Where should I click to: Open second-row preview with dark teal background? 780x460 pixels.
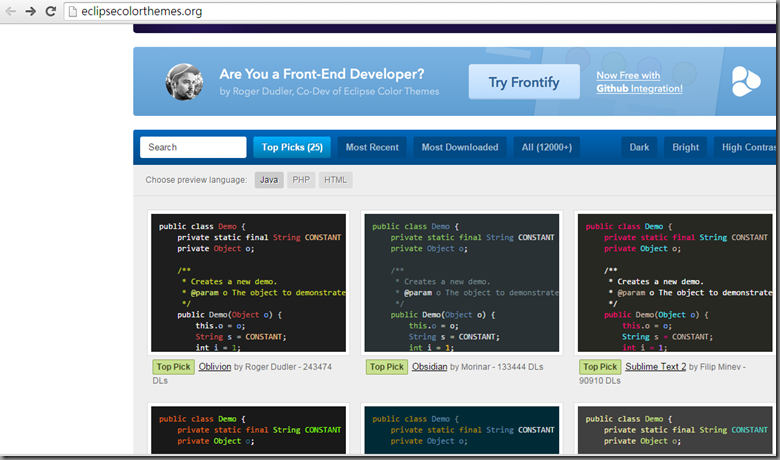pos(462,430)
